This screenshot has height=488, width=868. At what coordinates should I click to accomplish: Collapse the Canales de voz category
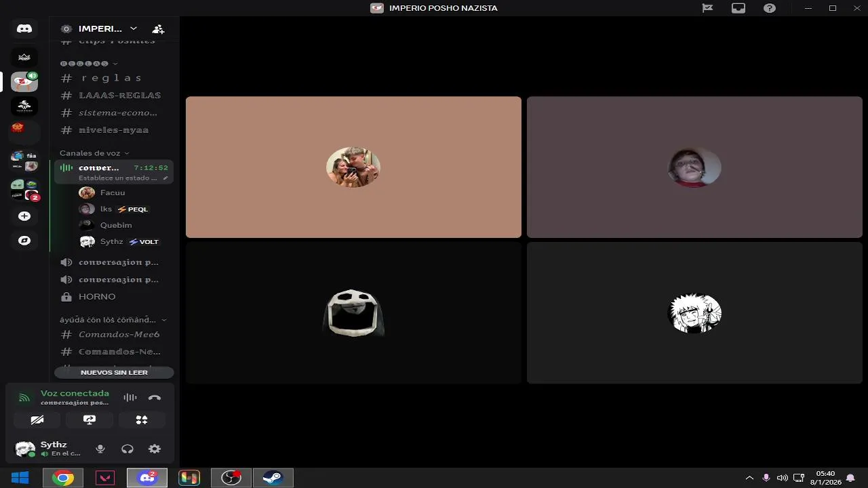click(94, 153)
